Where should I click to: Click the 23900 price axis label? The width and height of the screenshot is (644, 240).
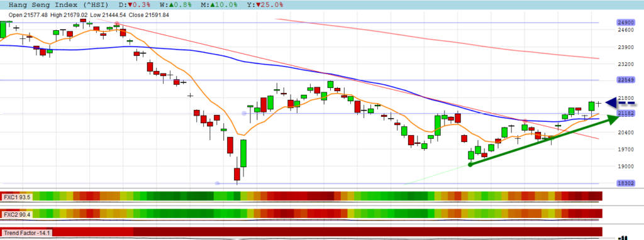[626, 46]
